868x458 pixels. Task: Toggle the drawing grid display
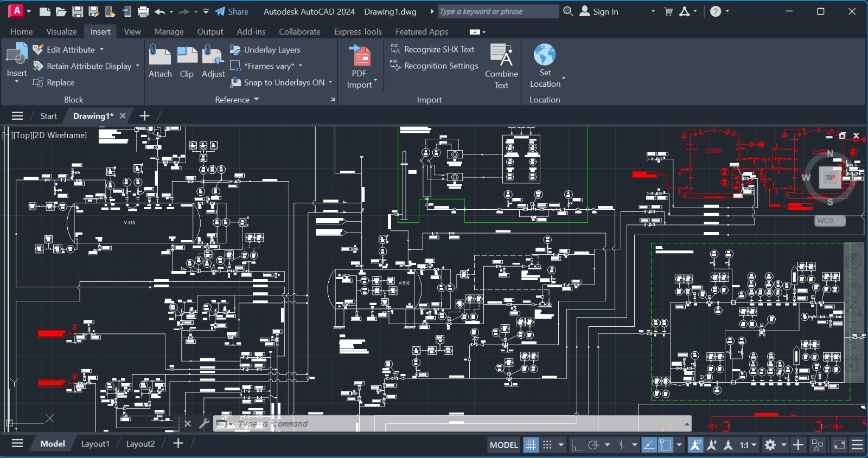point(531,445)
